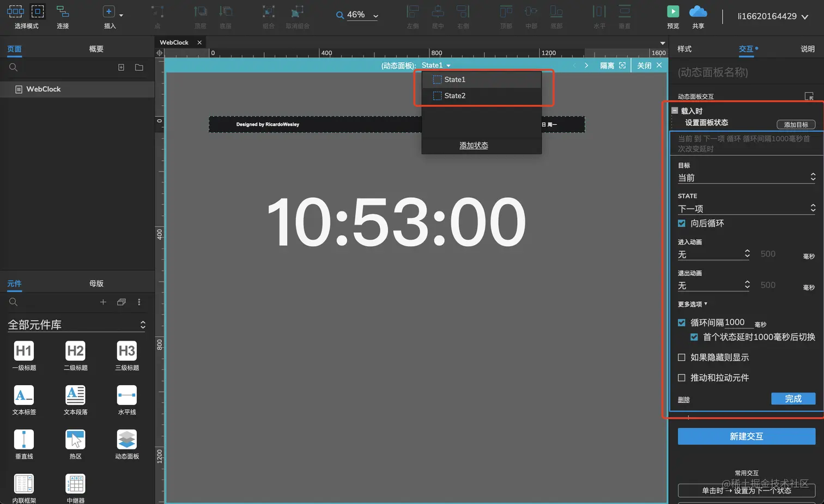The height and width of the screenshot is (504, 824).
Task: Click the 底层 send-to-back icon
Action: [226, 11]
